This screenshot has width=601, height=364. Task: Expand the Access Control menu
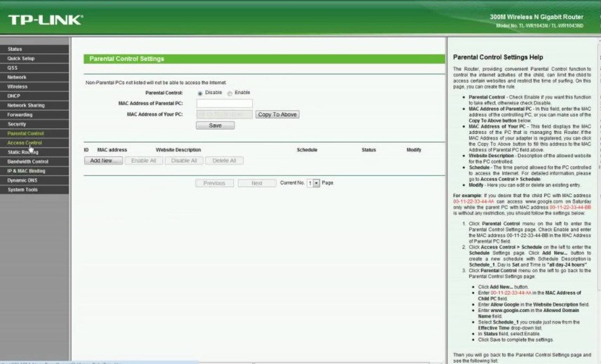(25, 142)
